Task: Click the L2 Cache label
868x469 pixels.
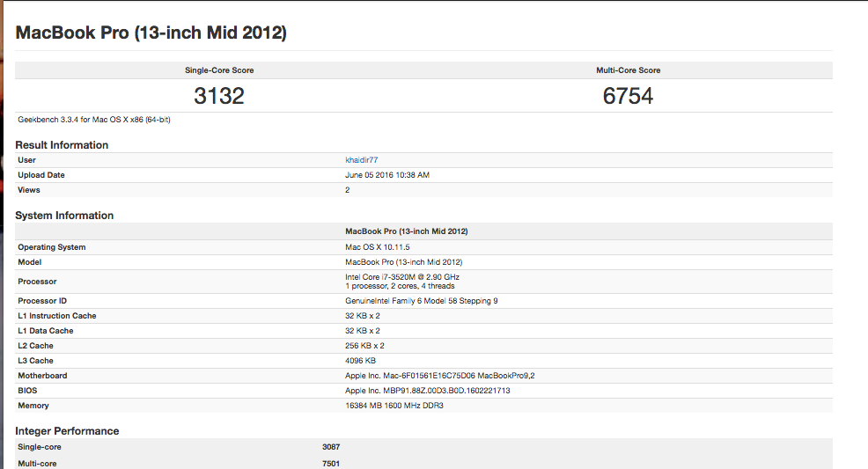Action: point(35,346)
